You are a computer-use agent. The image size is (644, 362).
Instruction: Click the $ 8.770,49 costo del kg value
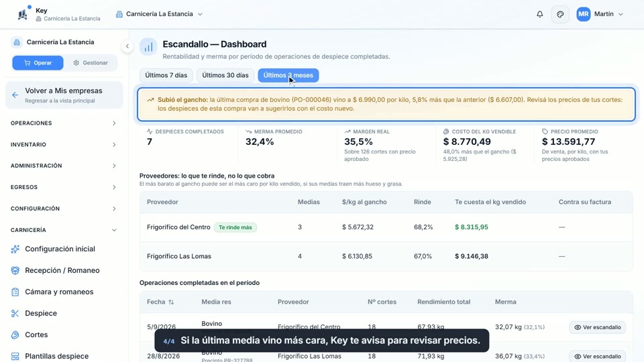coord(467,141)
